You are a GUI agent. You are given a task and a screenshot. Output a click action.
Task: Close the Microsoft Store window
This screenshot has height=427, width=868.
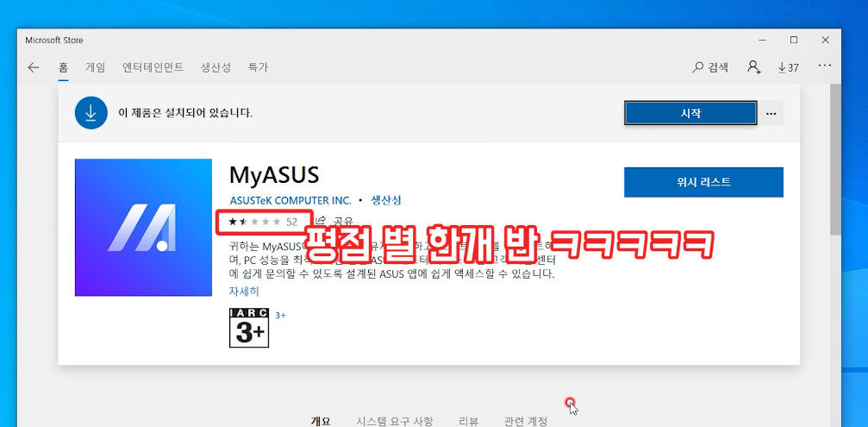click(x=826, y=40)
